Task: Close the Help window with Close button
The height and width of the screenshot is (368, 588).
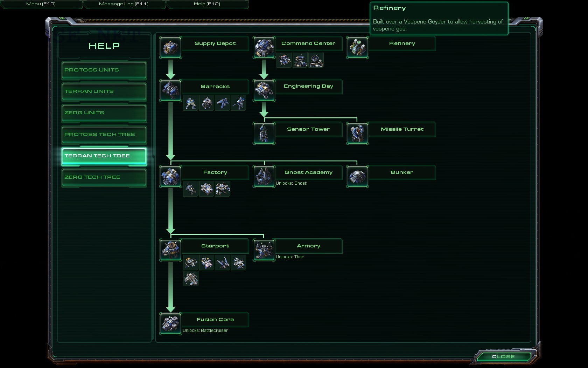Action: [x=503, y=357]
